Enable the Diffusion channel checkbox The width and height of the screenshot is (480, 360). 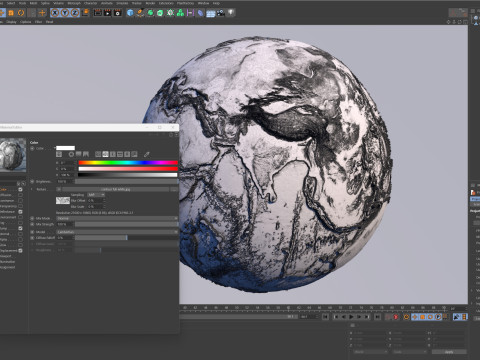point(20,195)
